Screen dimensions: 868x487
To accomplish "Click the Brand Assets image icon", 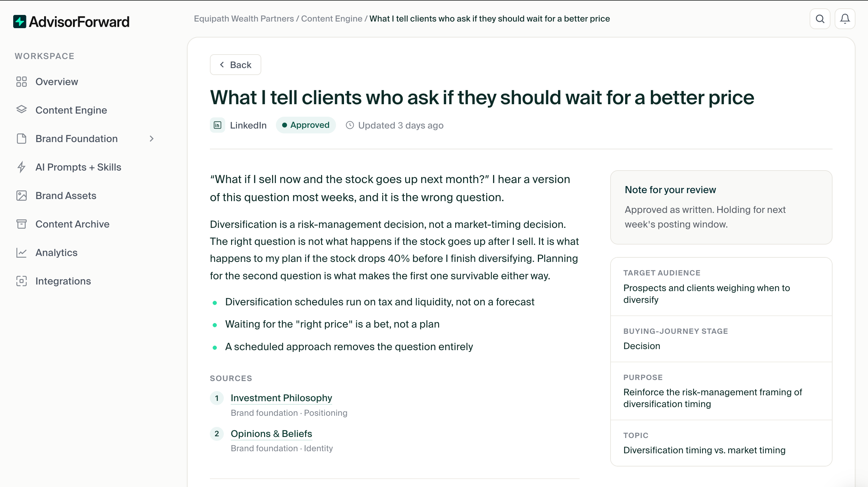I will click(22, 196).
